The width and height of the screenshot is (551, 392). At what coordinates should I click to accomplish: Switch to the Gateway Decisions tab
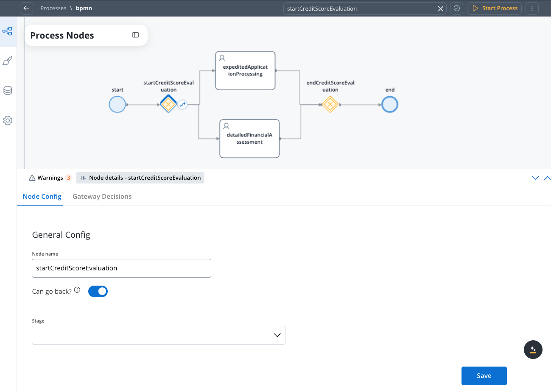[x=102, y=196]
